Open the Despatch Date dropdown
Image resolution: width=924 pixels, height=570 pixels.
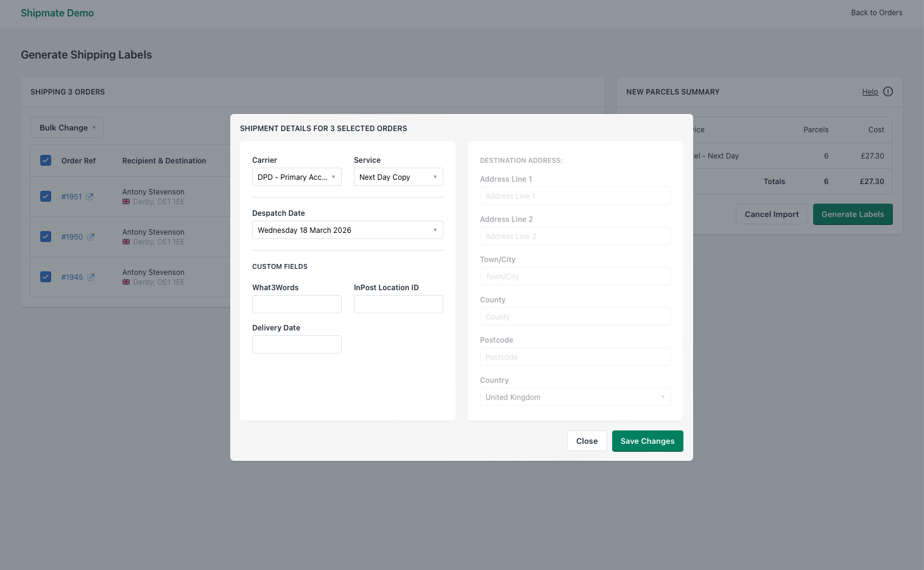[347, 230]
